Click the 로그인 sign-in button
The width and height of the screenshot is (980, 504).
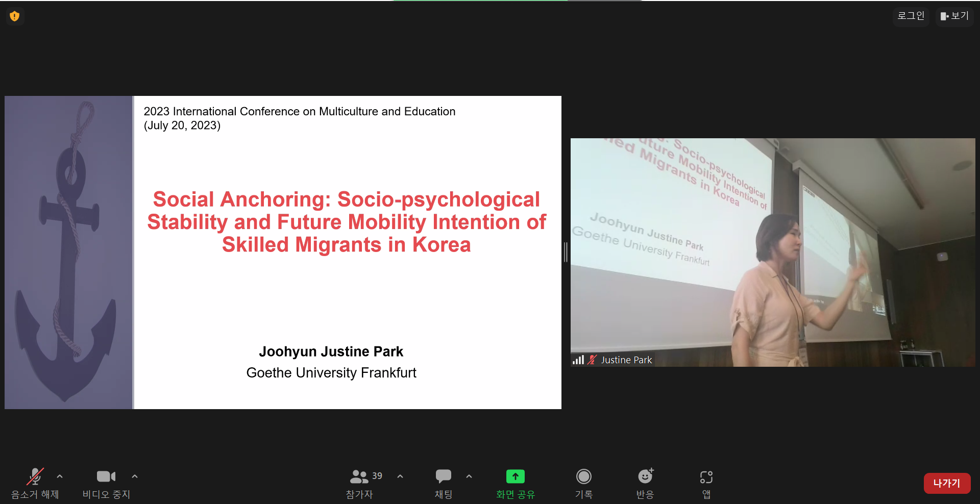911,16
